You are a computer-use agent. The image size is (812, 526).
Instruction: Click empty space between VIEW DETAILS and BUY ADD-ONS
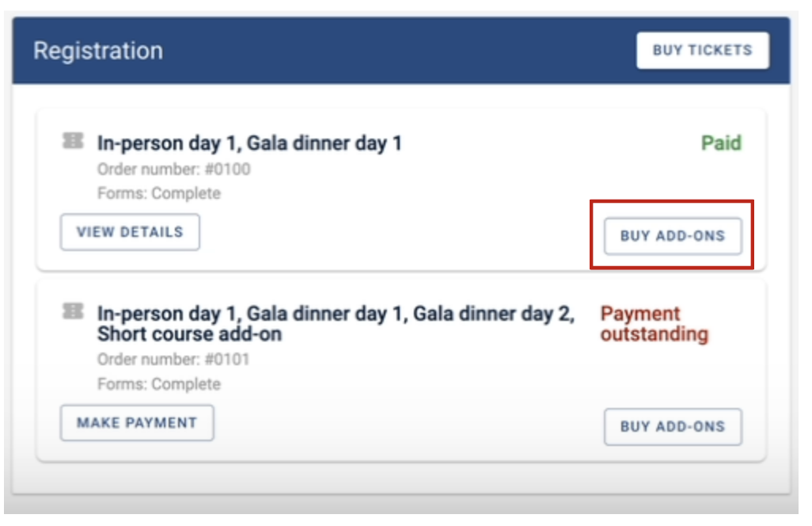pyautogui.click(x=401, y=234)
